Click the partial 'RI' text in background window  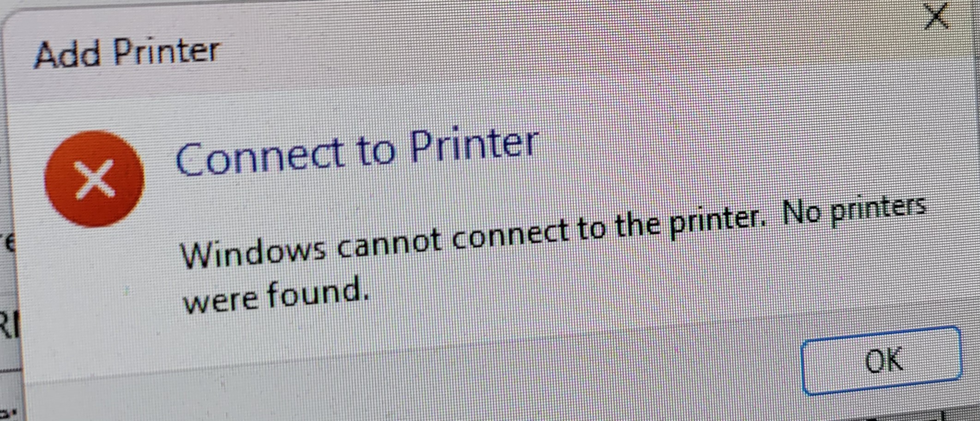coord(9,324)
